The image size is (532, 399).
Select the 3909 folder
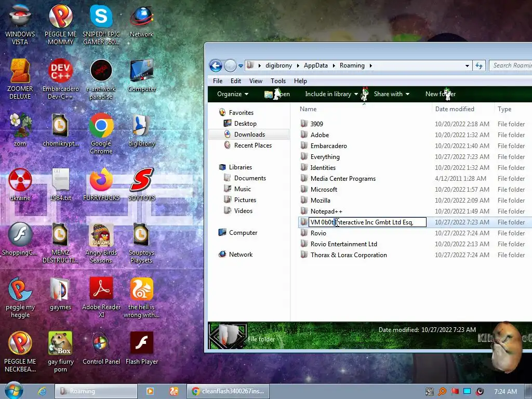(x=316, y=124)
